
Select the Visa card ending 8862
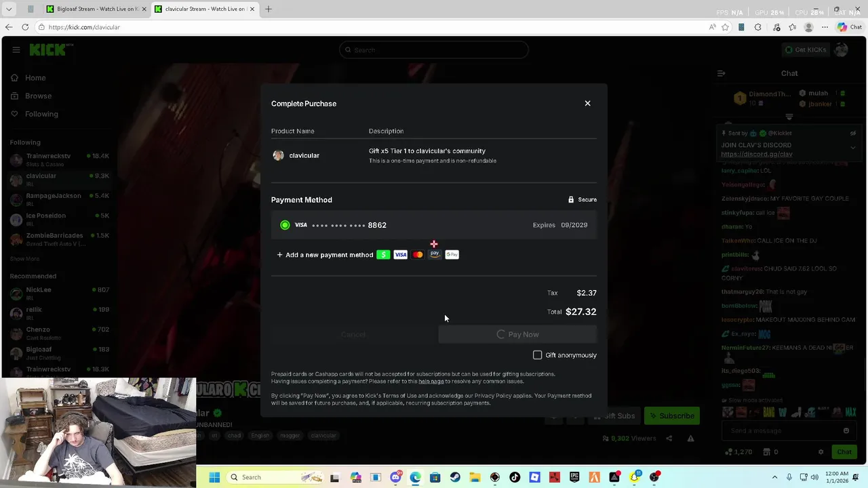click(434, 225)
